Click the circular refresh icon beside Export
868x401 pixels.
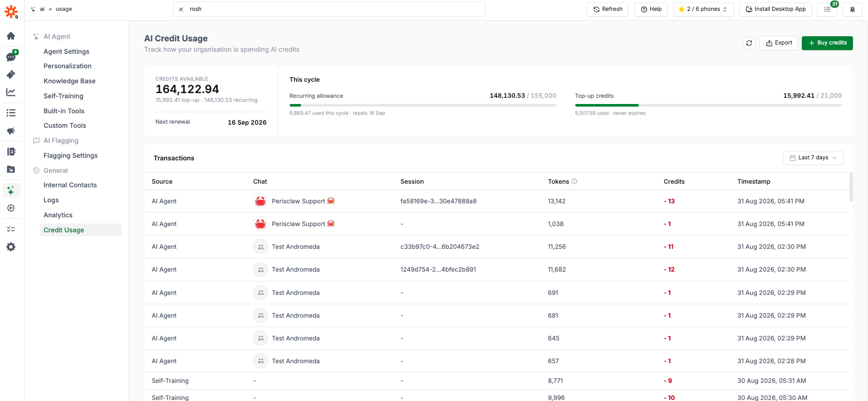(749, 43)
